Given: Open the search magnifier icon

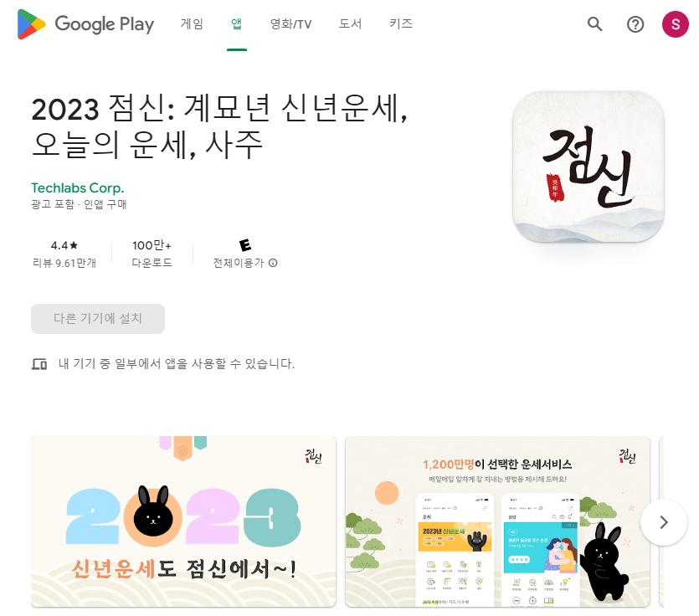Looking at the screenshot, I should [x=594, y=24].
